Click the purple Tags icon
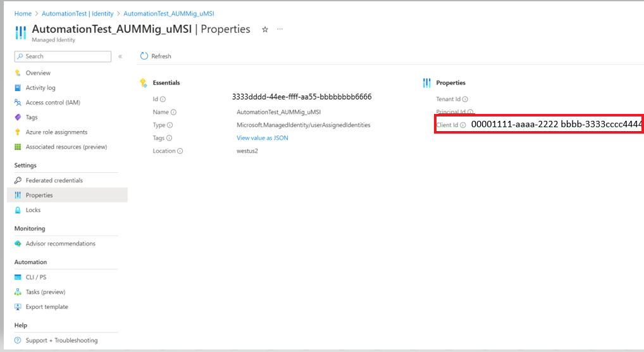Image resolution: width=644 pixels, height=352 pixels. tap(18, 117)
